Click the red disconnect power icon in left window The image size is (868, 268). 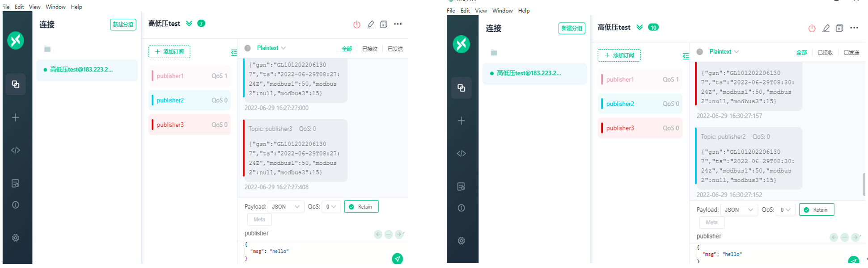357,25
